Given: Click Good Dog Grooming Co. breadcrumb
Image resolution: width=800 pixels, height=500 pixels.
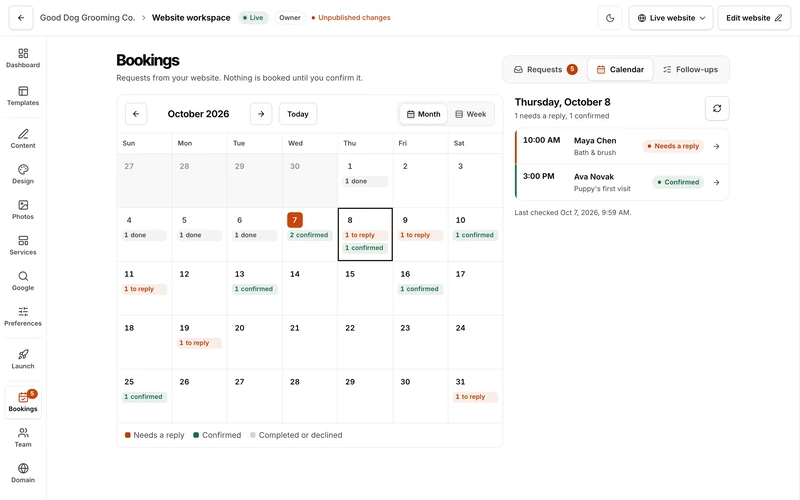Looking at the screenshot, I should tap(88, 18).
